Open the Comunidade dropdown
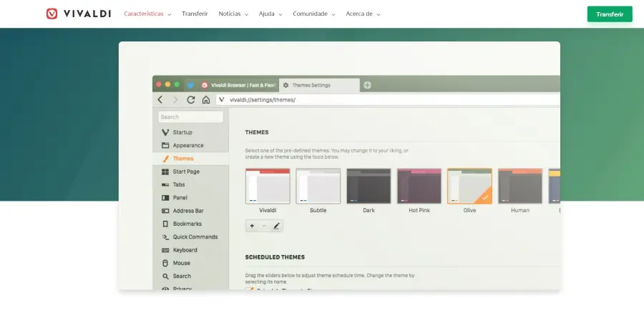The height and width of the screenshot is (328, 644). [x=314, y=14]
